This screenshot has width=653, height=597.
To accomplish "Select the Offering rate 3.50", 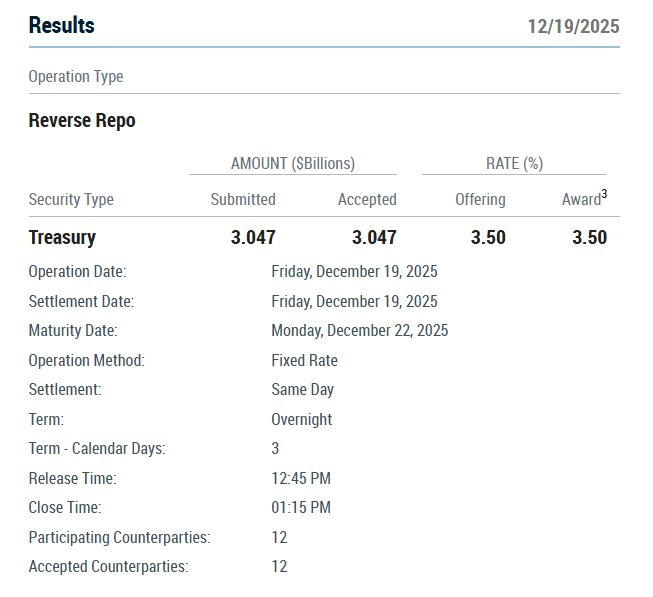I will (488, 237).
